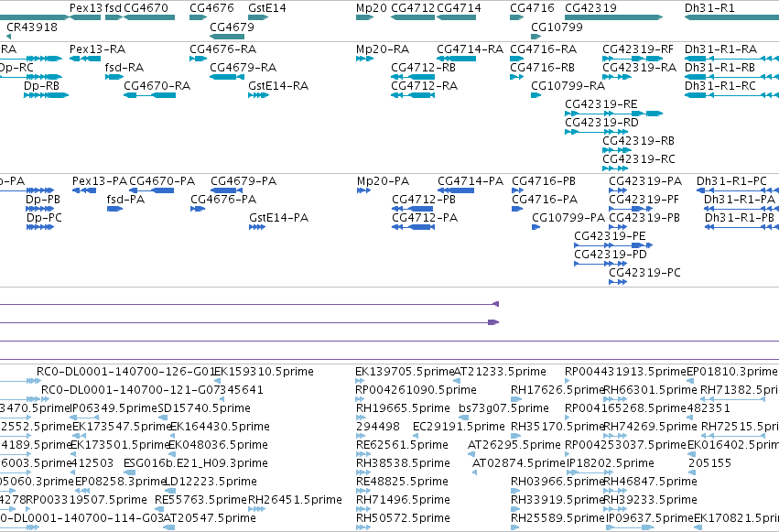Screen dimensions: 779x532
Task: Select the bs73g07.5prime EST label
Action: tap(503, 408)
